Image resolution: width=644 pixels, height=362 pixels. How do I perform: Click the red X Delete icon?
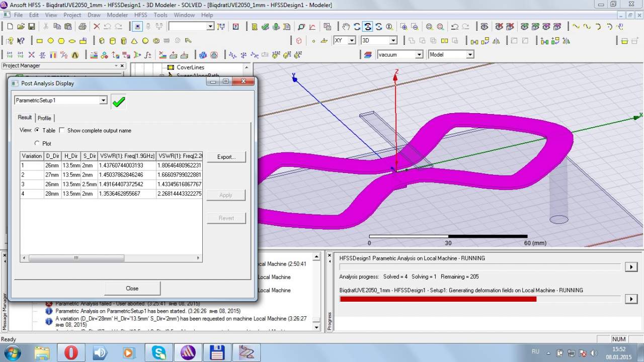click(x=96, y=27)
